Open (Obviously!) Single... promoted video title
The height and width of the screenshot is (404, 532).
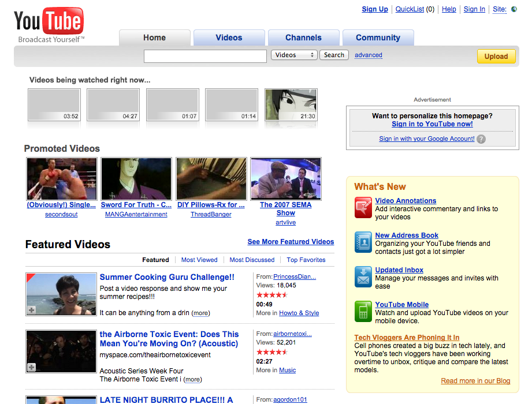(61, 205)
